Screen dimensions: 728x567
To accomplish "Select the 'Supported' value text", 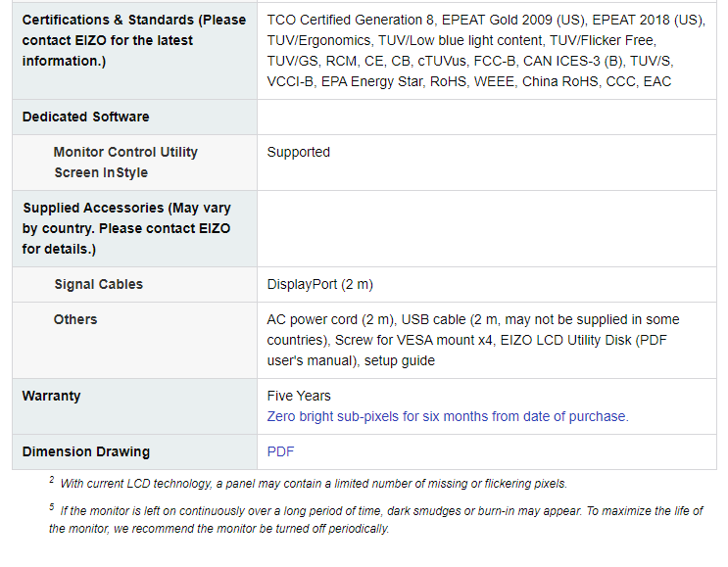I will pos(299,152).
